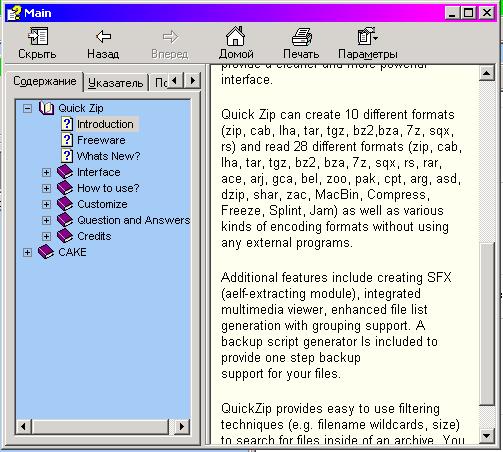The height and width of the screenshot is (452, 503).
Task: Click the Whats New question-mark page icon
Action: point(67,156)
